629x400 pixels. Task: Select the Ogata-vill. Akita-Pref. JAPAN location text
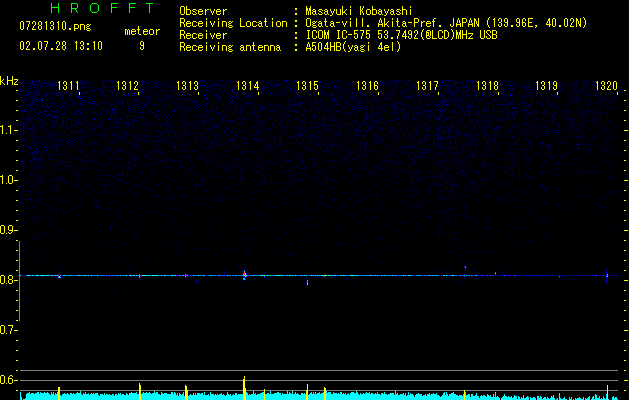click(446, 23)
